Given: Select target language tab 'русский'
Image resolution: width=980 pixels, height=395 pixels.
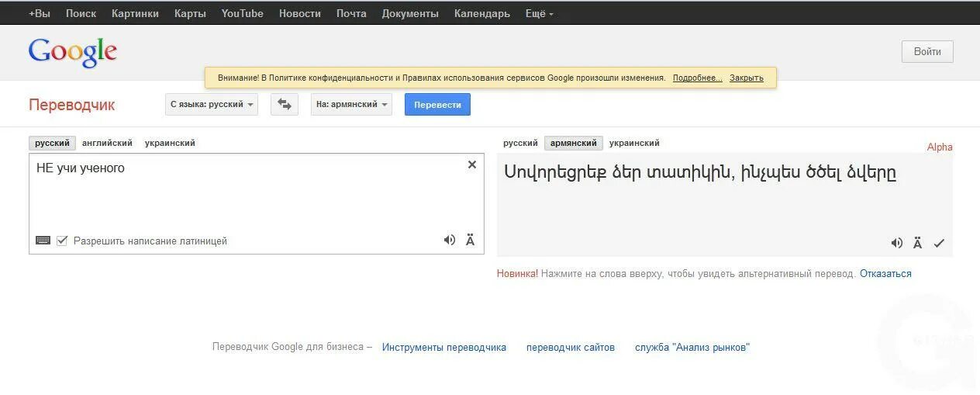Looking at the screenshot, I should coord(520,143).
